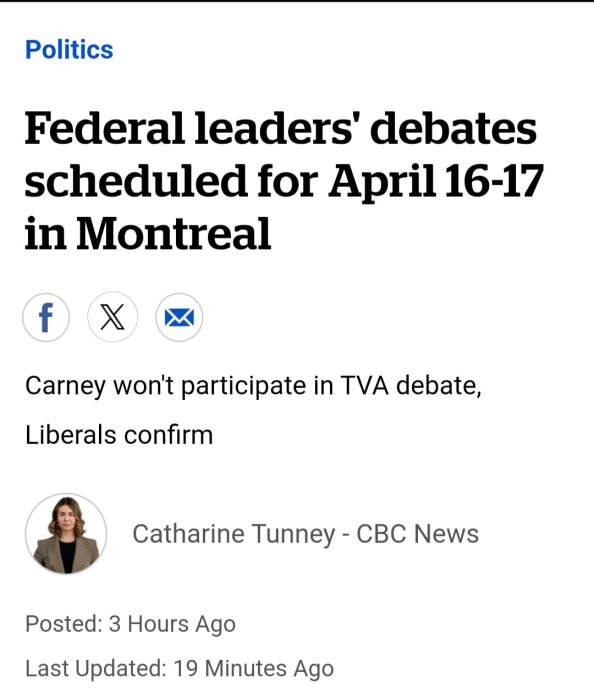Click the word 'for' in the headline
594x700 pixels.
pos(287,180)
